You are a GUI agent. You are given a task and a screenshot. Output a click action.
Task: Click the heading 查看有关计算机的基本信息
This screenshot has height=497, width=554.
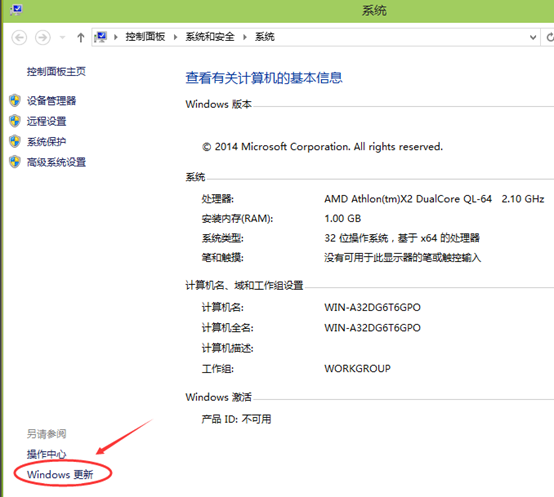click(x=264, y=78)
